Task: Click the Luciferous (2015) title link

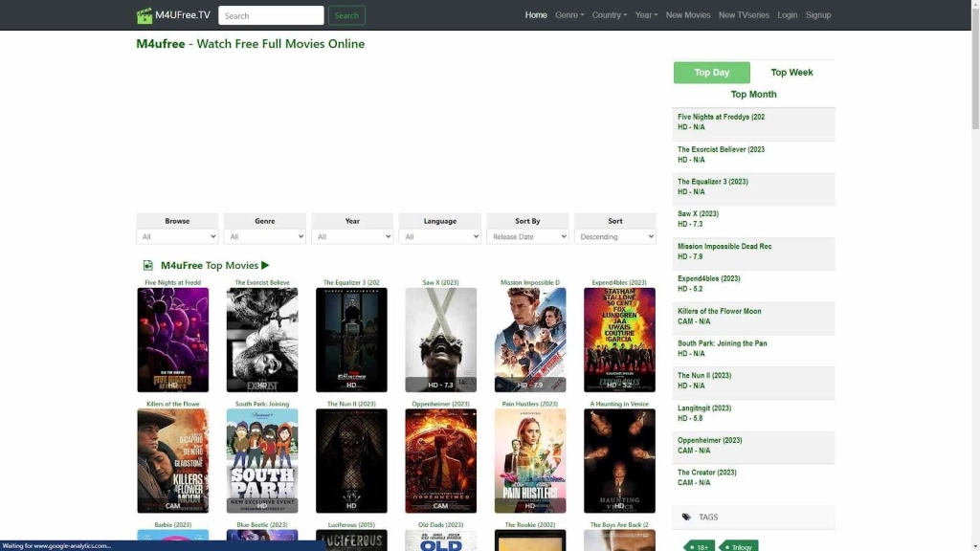Action: point(351,525)
